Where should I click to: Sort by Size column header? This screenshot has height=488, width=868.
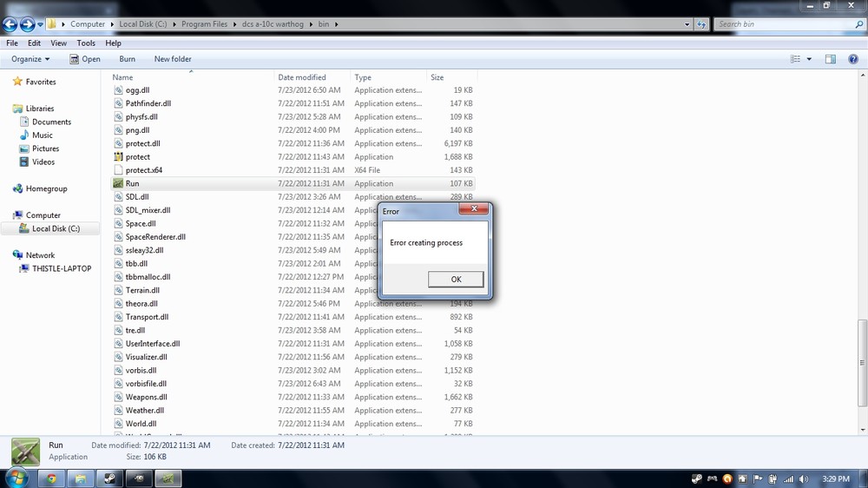pos(451,77)
